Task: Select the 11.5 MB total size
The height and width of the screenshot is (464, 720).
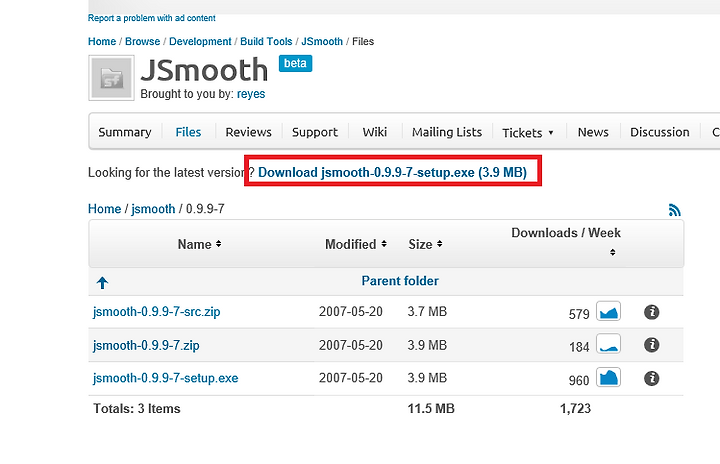Action: point(431,408)
